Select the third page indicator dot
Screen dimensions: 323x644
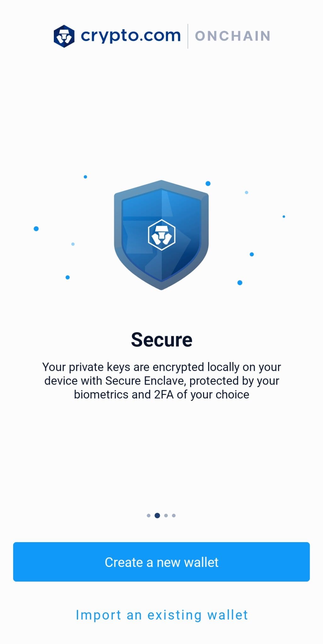pos(166,515)
